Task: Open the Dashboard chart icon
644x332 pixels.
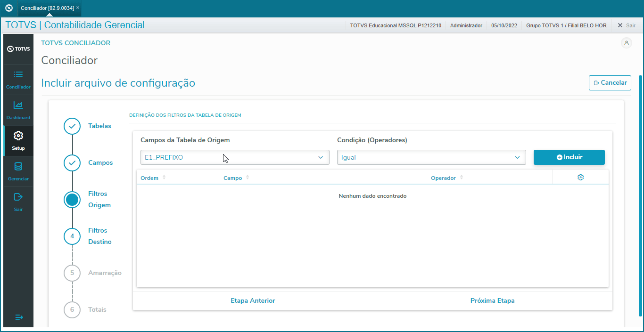Action: click(18, 105)
